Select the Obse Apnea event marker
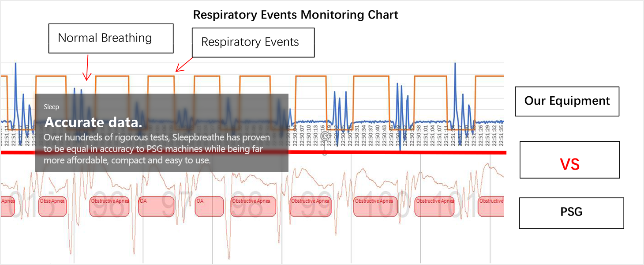 (52, 206)
